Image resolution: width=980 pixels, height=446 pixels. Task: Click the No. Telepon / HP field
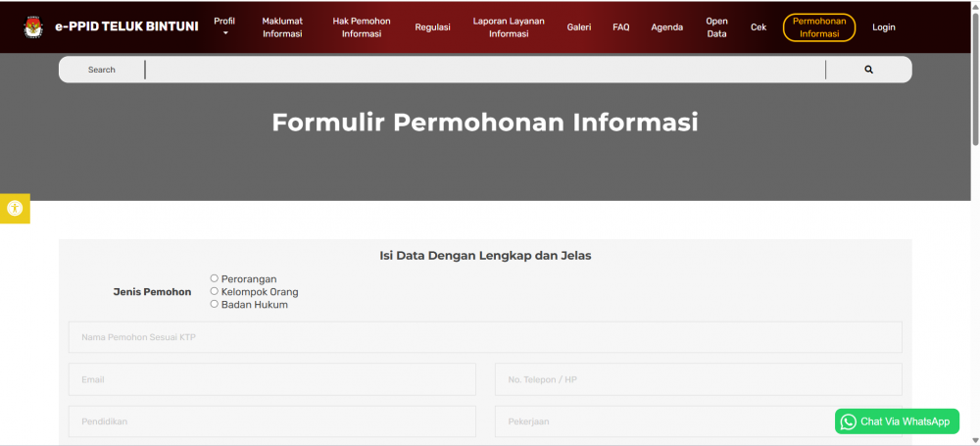(x=698, y=379)
